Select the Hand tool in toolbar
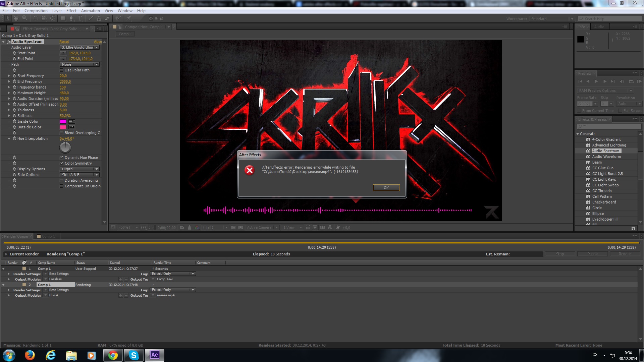644x362 pixels. (16, 18)
